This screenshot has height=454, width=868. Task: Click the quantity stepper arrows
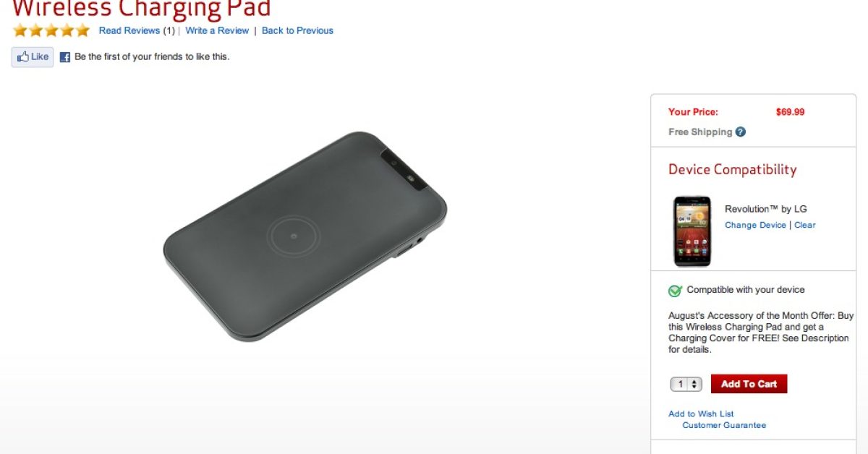click(x=695, y=385)
